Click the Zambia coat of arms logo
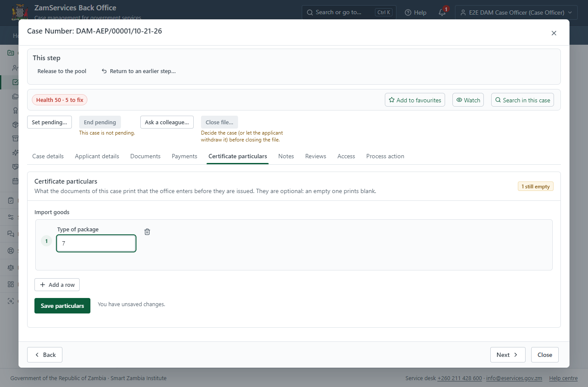 (x=20, y=12)
